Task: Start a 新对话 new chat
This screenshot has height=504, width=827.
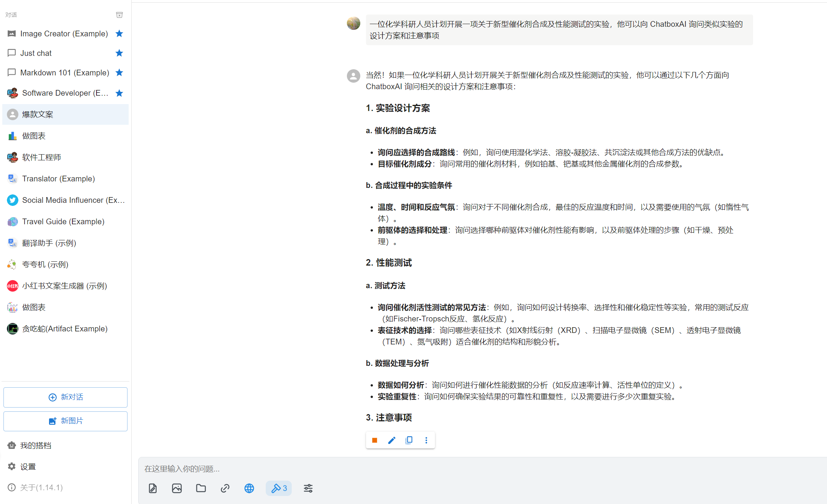Action: 65,397
